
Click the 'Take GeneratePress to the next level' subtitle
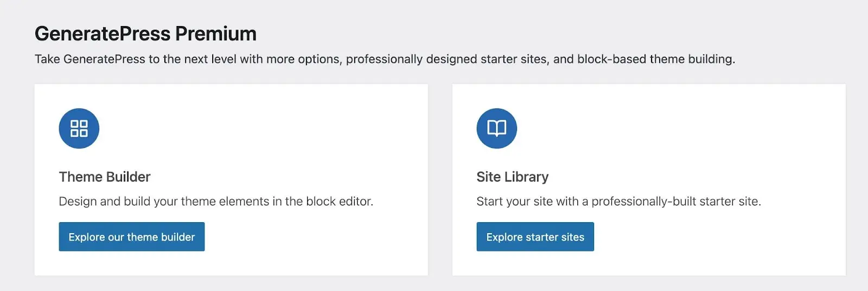pyautogui.click(x=385, y=59)
